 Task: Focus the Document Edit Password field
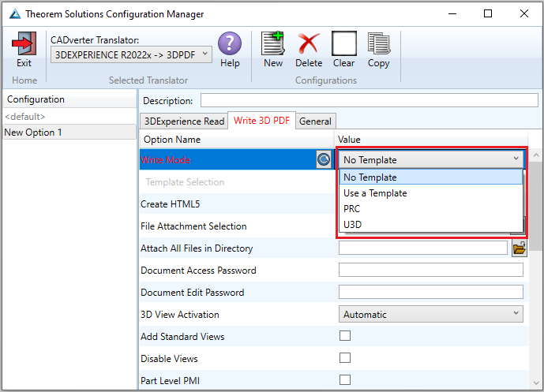click(430, 292)
